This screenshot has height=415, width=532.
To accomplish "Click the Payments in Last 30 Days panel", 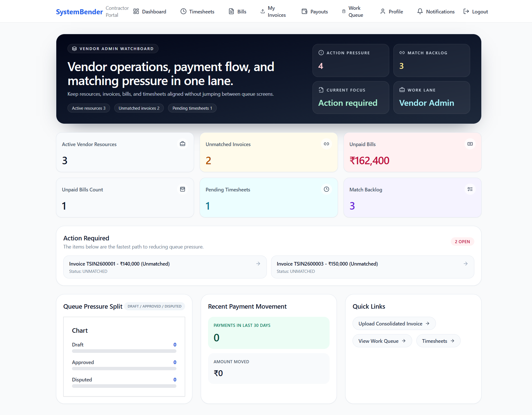I will point(269,333).
